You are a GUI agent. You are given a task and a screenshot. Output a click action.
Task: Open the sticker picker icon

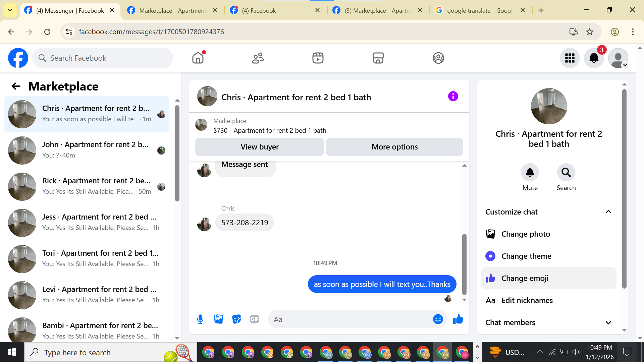click(236, 319)
